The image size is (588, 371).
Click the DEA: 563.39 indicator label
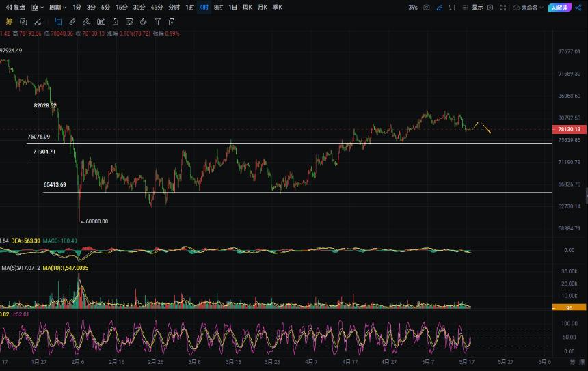(x=26, y=241)
